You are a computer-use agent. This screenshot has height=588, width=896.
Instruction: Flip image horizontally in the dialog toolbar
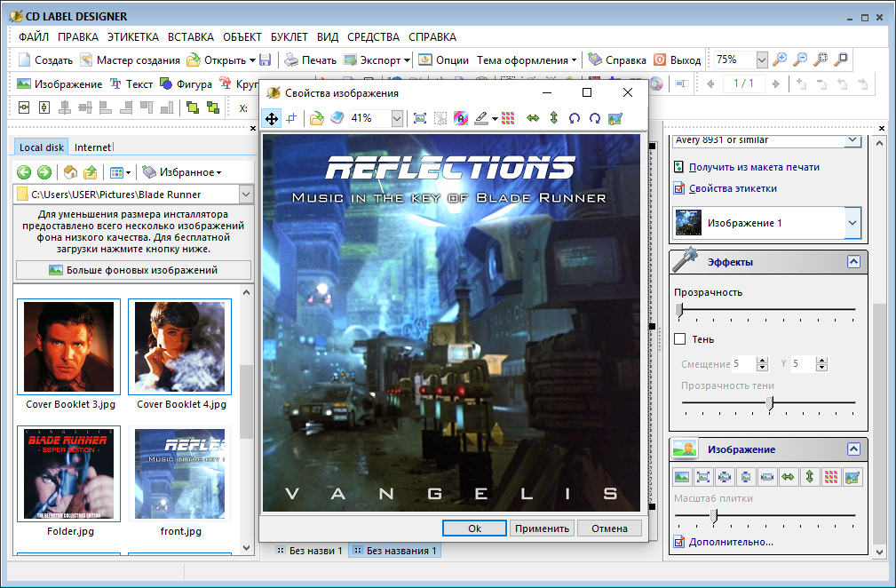533,118
